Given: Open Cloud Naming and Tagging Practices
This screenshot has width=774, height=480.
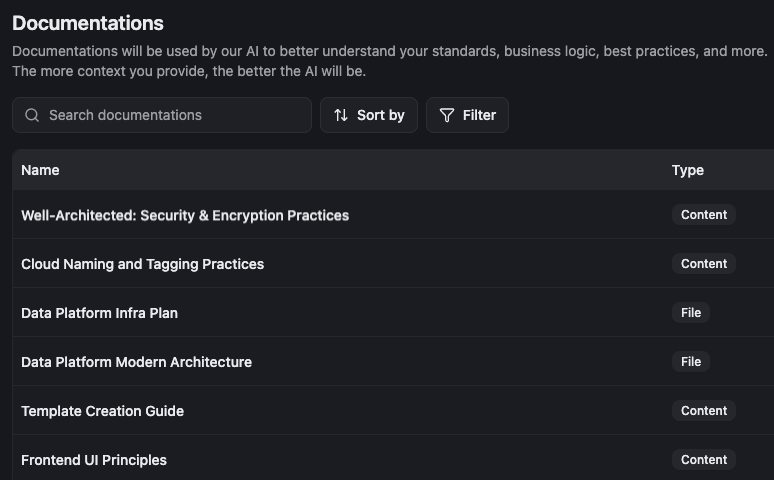Looking at the screenshot, I should (x=142, y=264).
